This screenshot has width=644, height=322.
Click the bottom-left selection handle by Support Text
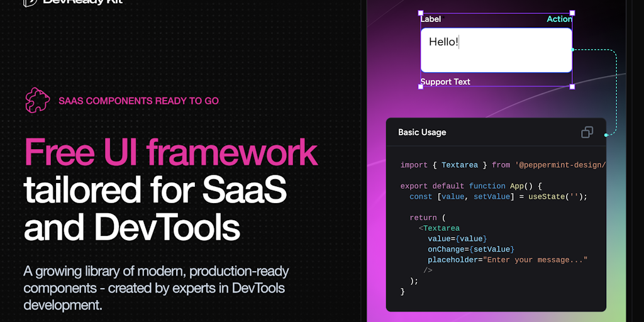tap(421, 87)
